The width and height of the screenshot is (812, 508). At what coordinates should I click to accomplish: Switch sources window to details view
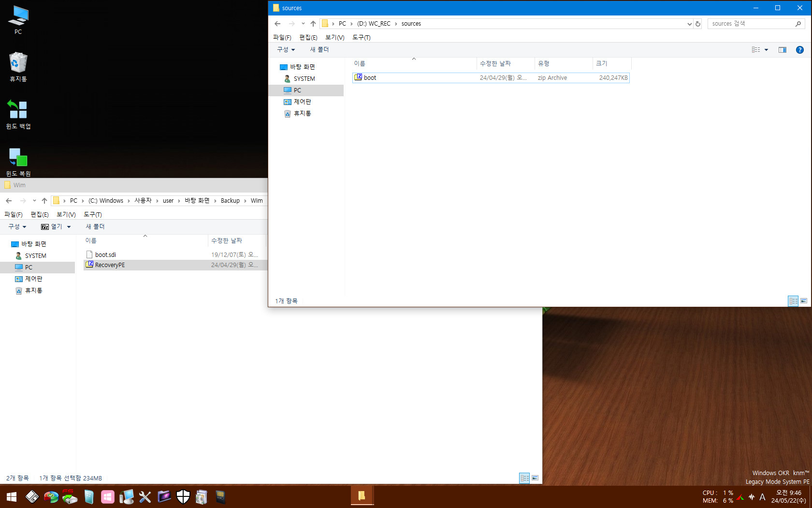click(794, 301)
